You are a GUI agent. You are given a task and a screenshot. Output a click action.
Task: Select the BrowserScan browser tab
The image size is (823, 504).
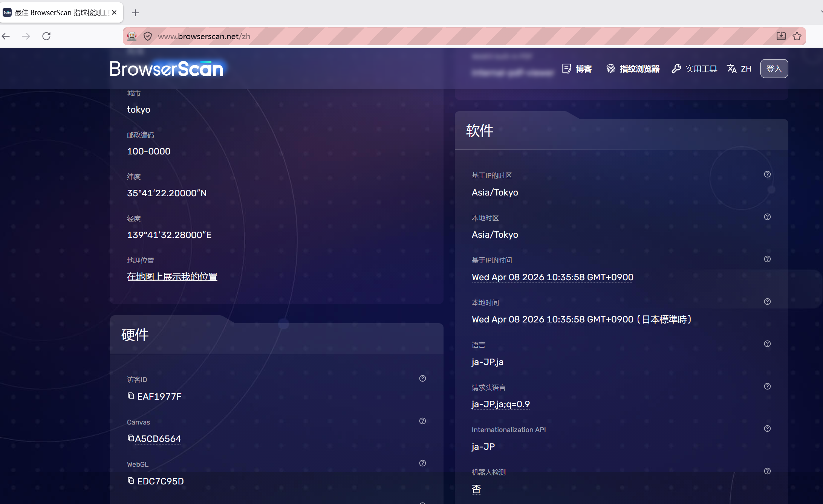click(x=57, y=12)
